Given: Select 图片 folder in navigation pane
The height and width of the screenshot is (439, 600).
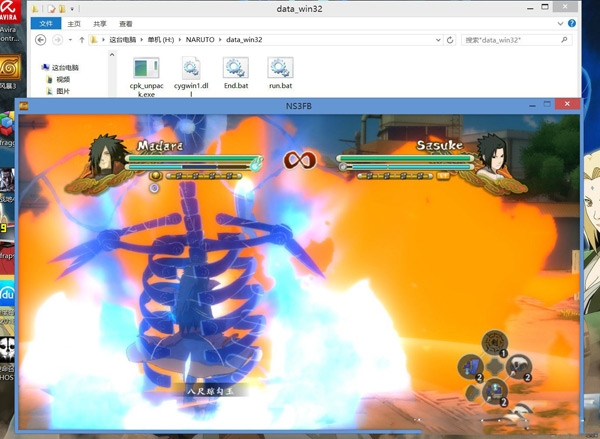Looking at the screenshot, I should [58, 91].
